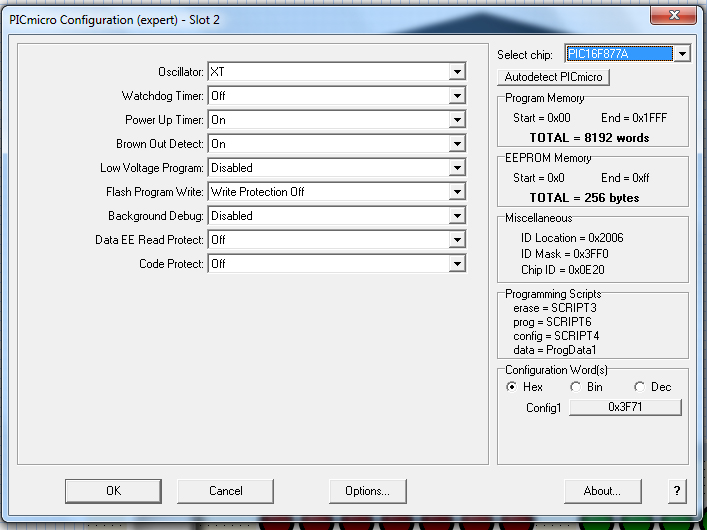Click the Config1 label
This screenshot has width=707, height=530.
pyautogui.click(x=543, y=408)
